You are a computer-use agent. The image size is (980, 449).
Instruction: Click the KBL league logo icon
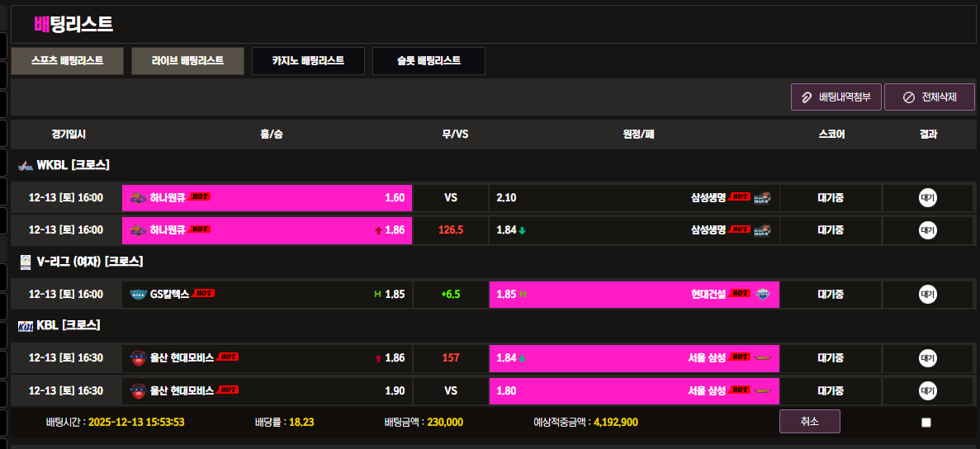click(x=25, y=326)
